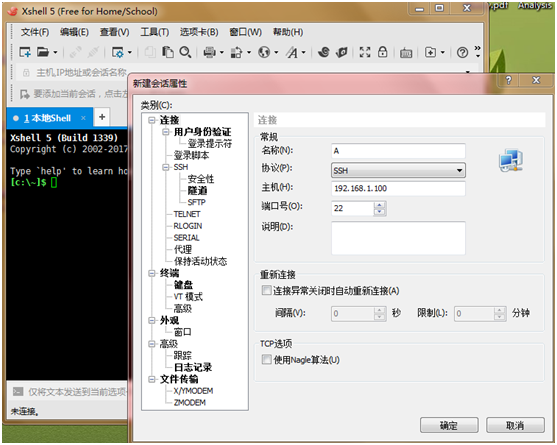
Task: Click the Xftp swirl toolbar icon
Action: [324, 53]
